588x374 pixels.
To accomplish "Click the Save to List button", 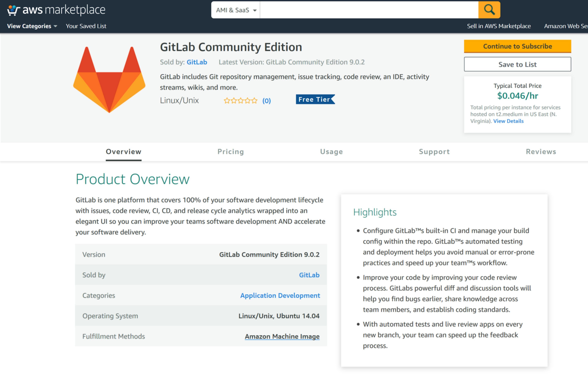I will point(517,64).
